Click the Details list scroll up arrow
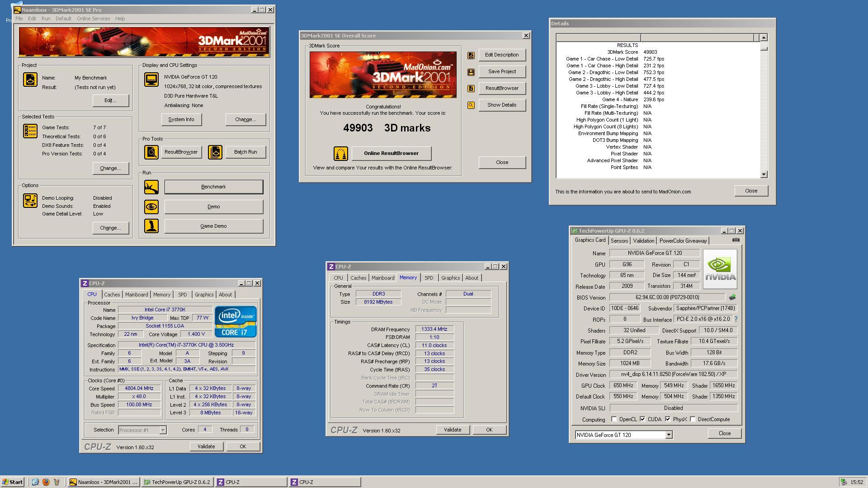This screenshot has height=488, width=868. pyautogui.click(x=764, y=38)
